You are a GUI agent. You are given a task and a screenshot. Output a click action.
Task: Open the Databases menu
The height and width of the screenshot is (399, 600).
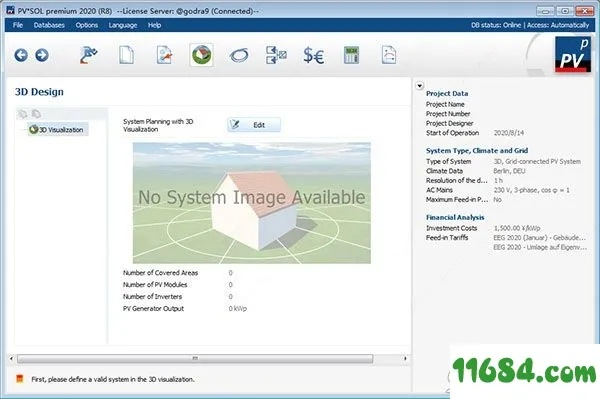(49, 25)
